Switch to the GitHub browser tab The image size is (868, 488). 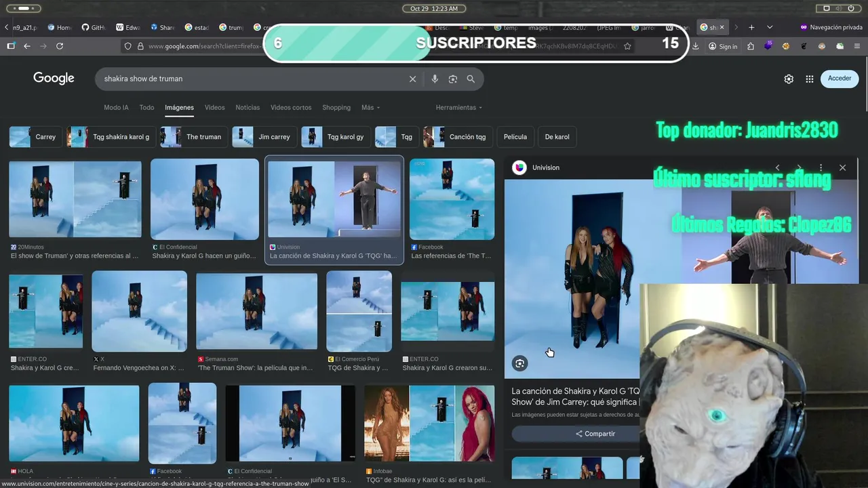coord(94,27)
